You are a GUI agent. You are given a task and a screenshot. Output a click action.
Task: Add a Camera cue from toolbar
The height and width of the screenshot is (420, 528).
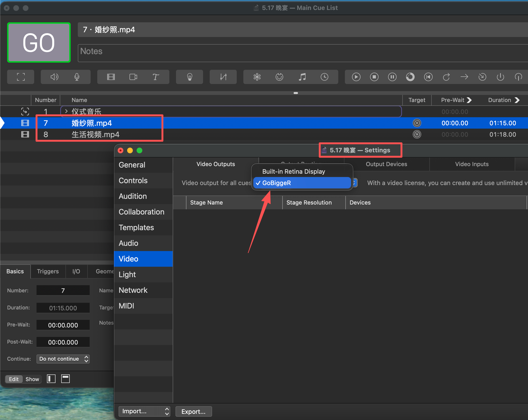pyautogui.click(x=133, y=77)
